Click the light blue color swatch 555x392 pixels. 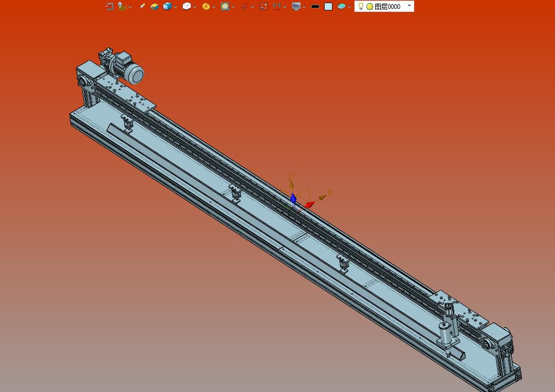328,6
